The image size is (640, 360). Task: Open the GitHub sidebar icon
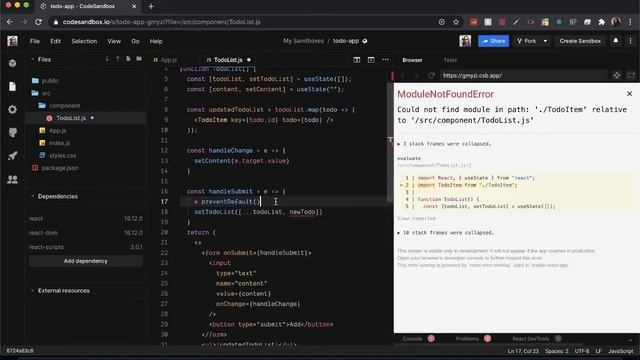coord(13,133)
